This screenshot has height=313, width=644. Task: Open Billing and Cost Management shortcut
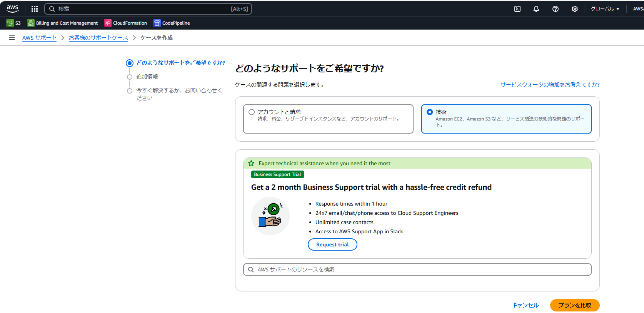click(x=62, y=23)
